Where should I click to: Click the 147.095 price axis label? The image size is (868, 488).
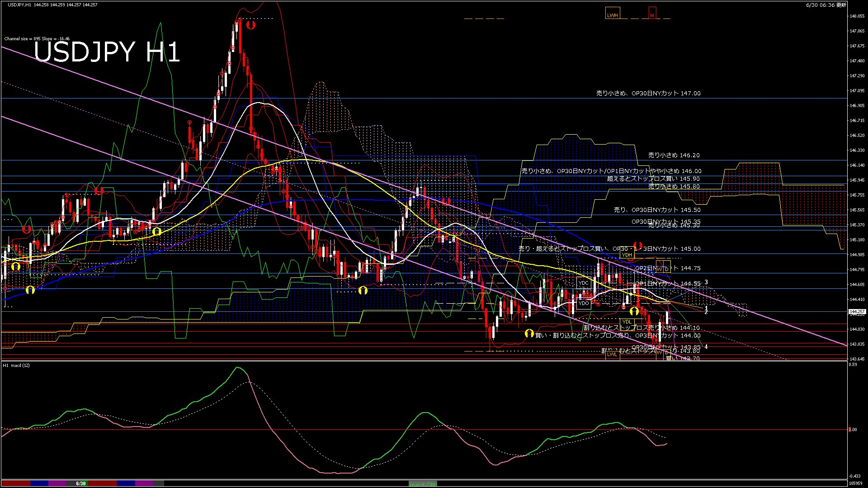pos(857,91)
